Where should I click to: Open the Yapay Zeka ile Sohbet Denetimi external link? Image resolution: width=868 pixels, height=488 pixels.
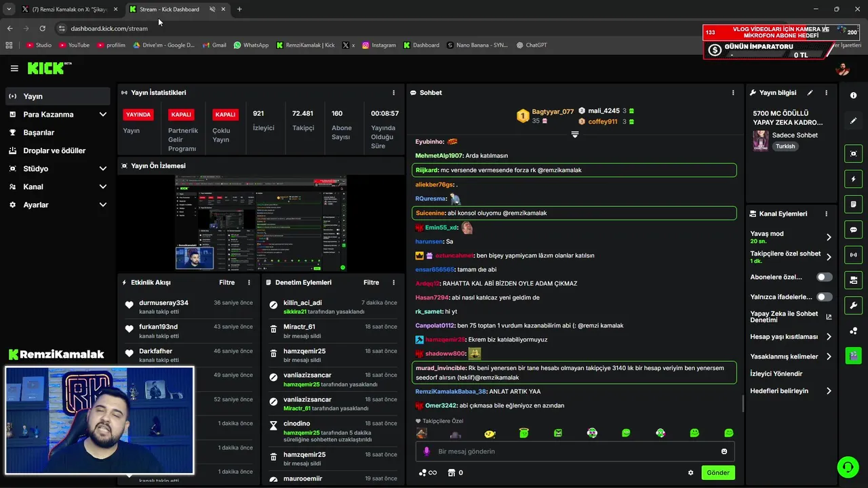pyautogui.click(x=829, y=317)
